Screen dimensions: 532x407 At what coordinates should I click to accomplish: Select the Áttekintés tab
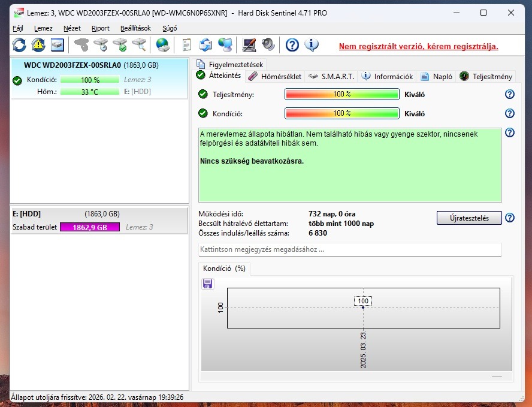tap(219, 75)
